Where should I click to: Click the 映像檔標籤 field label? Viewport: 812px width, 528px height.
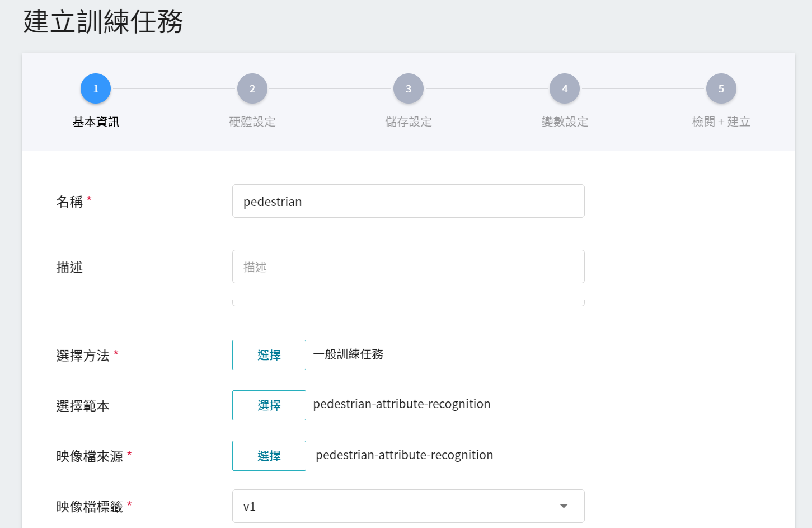90,507
